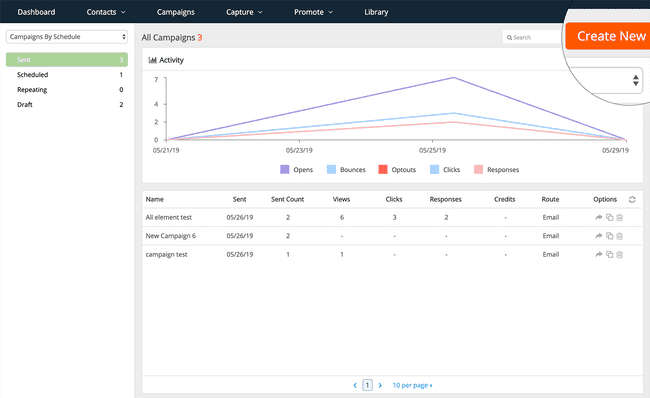
Task: Toggle Opens legend swatch
Action: coord(284,170)
